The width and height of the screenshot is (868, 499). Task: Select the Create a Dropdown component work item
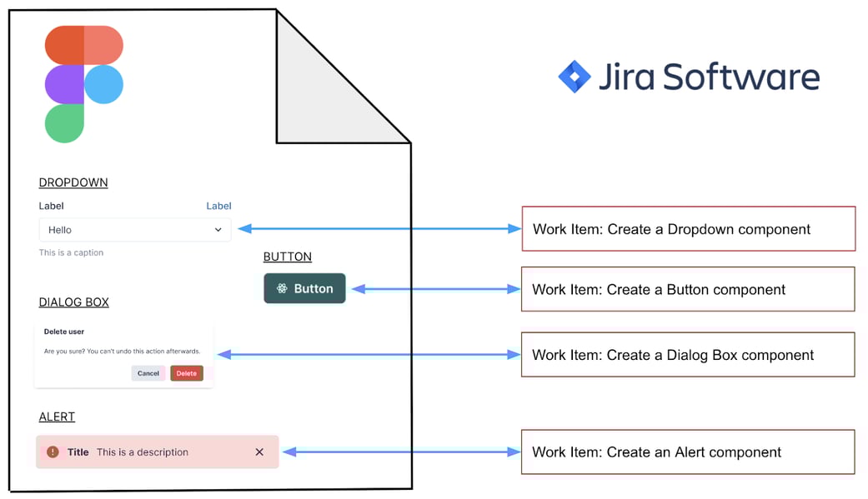click(688, 228)
